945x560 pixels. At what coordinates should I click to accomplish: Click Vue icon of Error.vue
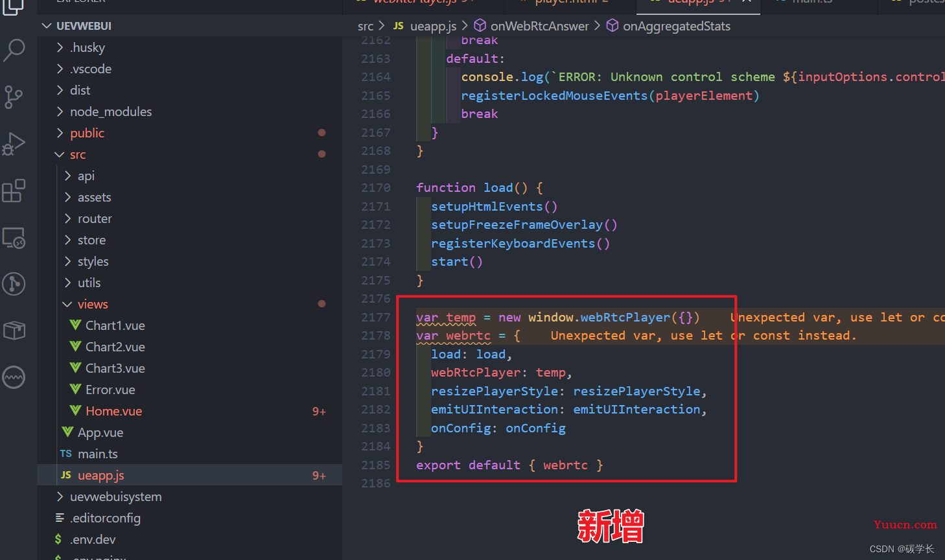click(75, 389)
